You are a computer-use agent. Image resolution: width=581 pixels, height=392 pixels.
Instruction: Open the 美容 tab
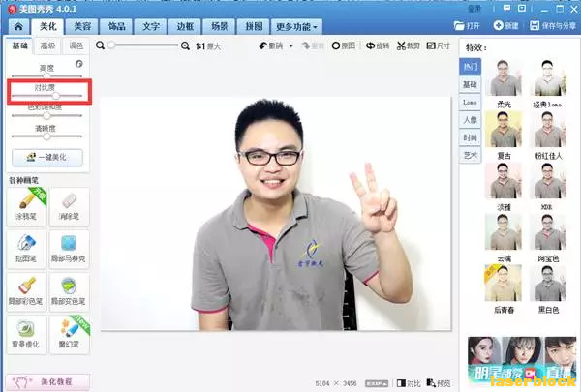click(82, 27)
